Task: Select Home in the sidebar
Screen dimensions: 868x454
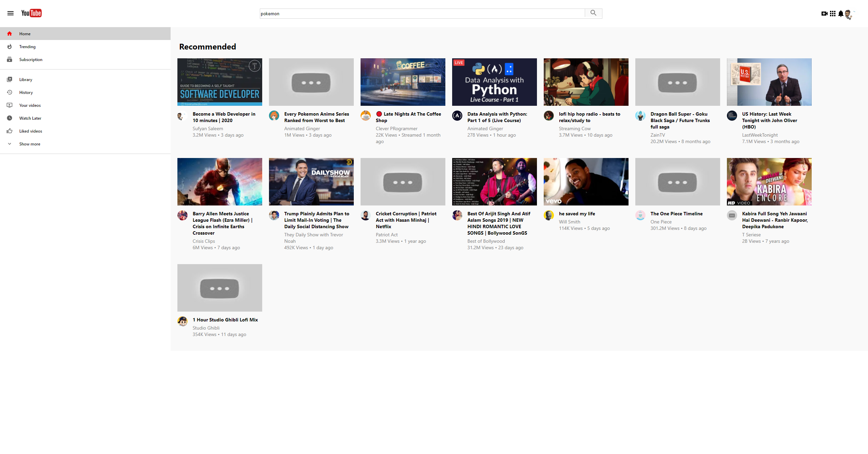Action: pyautogui.click(x=25, y=34)
